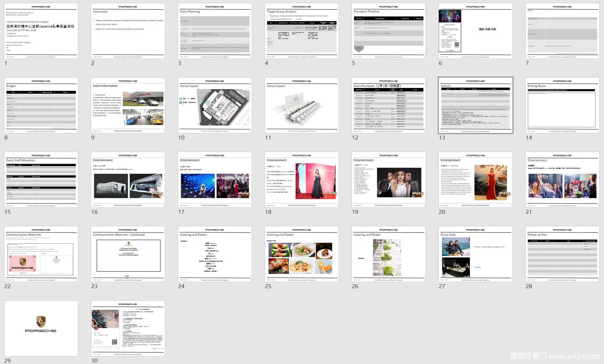Image resolution: width=604 pixels, height=364 pixels.
Task: Select slide 10 Venue Layout floor plan
Action: point(215,105)
